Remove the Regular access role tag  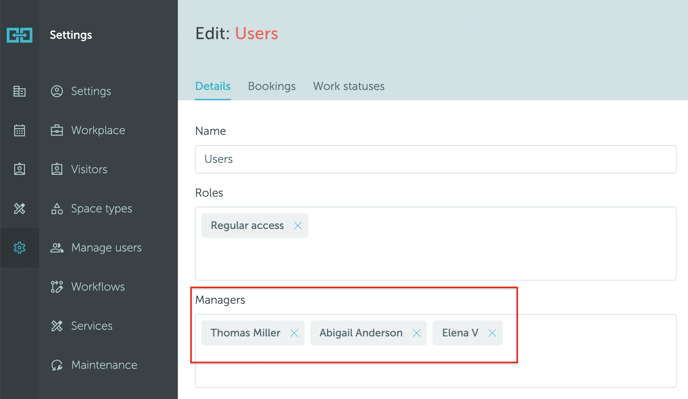coord(298,226)
